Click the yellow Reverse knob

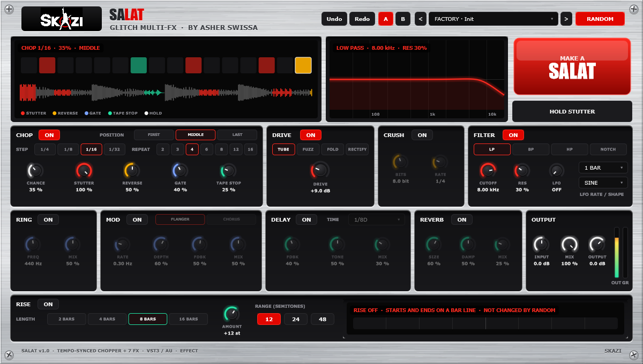[x=132, y=171]
